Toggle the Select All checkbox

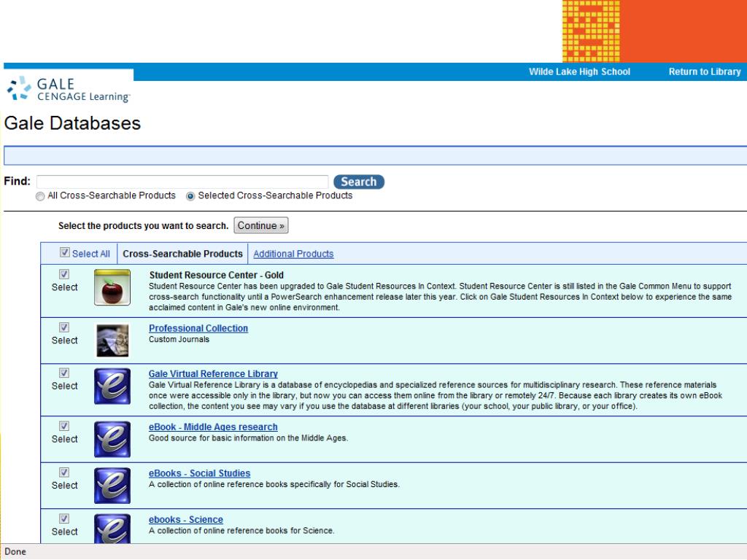(x=65, y=252)
